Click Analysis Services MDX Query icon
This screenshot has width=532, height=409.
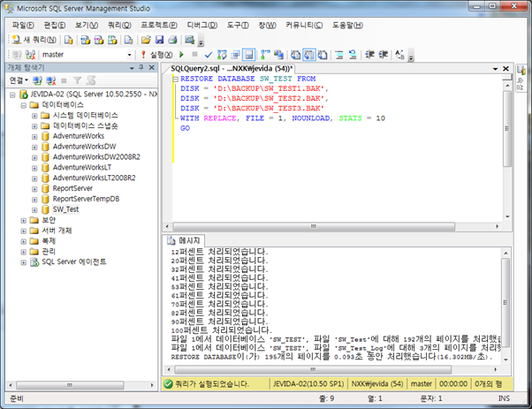(85, 40)
